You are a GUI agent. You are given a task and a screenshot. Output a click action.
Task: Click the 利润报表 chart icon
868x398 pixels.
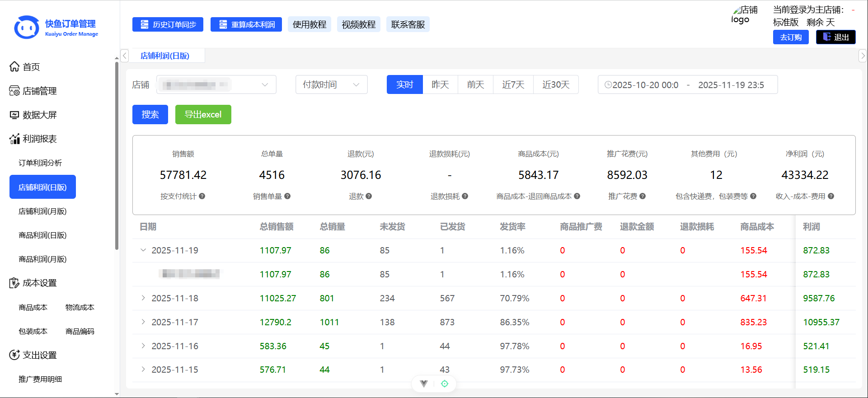pos(14,139)
